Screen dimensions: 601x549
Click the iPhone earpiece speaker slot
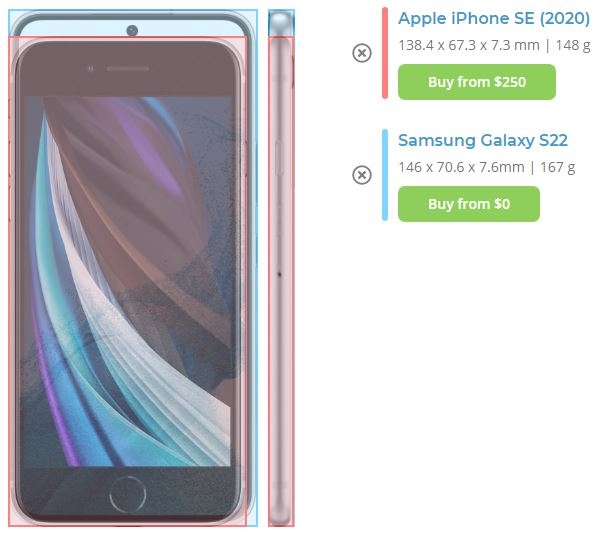[128, 69]
